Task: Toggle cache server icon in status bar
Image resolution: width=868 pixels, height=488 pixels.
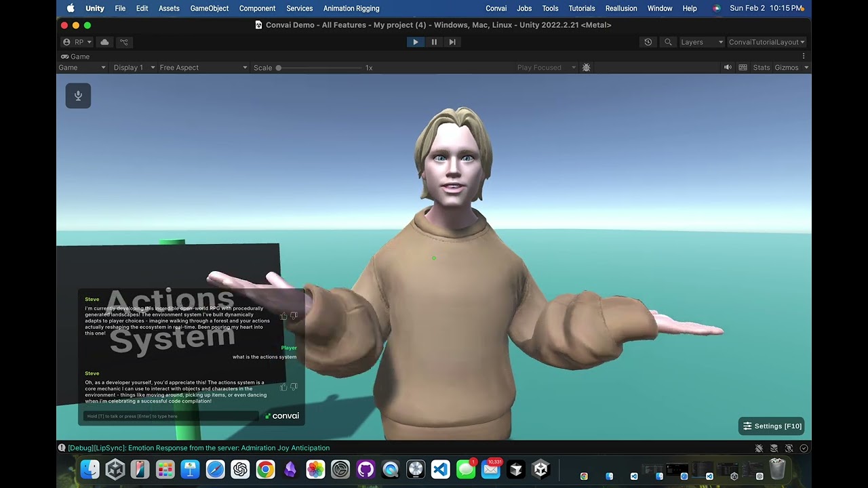Action: (x=774, y=448)
